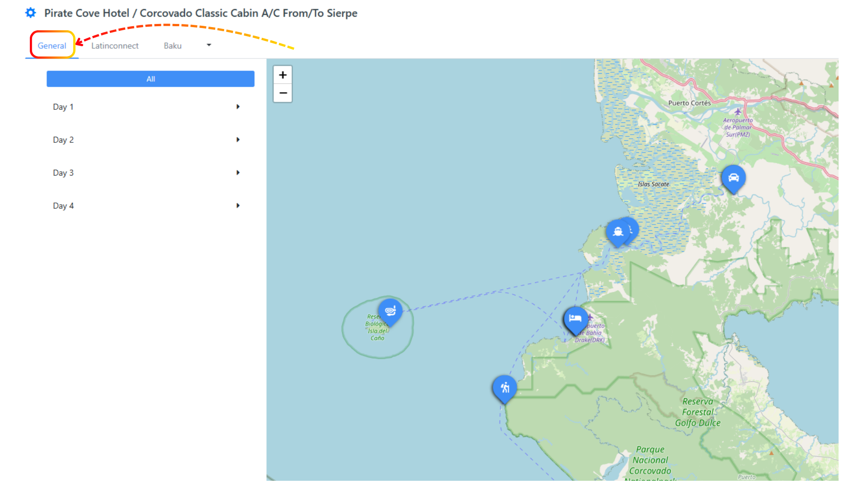This screenshot has width=868, height=488.
Task: Expand the Day 1 arrow
Action: [238, 107]
